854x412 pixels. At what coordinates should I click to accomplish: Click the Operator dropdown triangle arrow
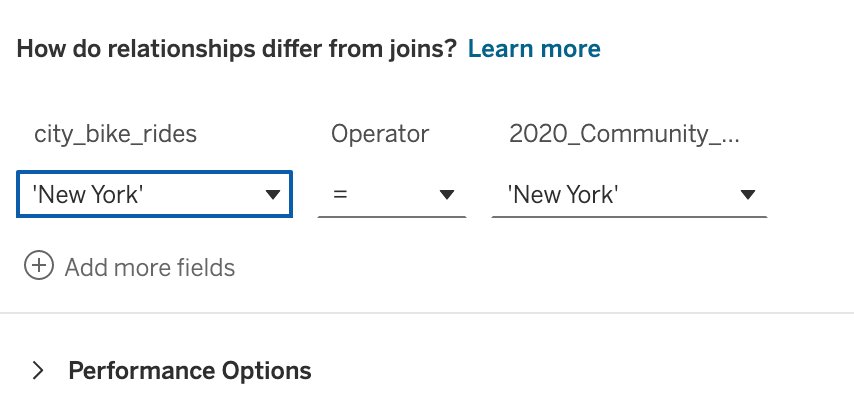click(447, 195)
